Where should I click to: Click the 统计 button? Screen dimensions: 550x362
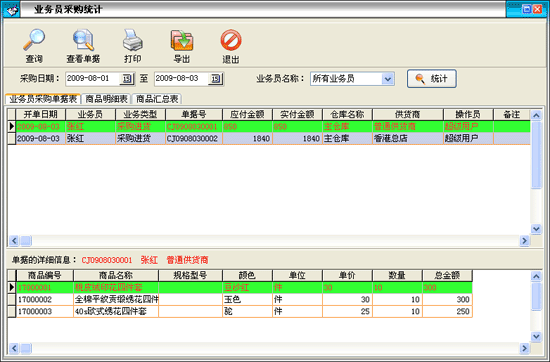pyautogui.click(x=431, y=79)
